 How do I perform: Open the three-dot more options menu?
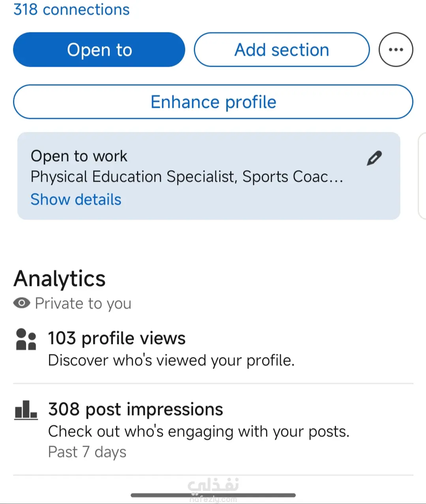pyautogui.click(x=396, y=50)
